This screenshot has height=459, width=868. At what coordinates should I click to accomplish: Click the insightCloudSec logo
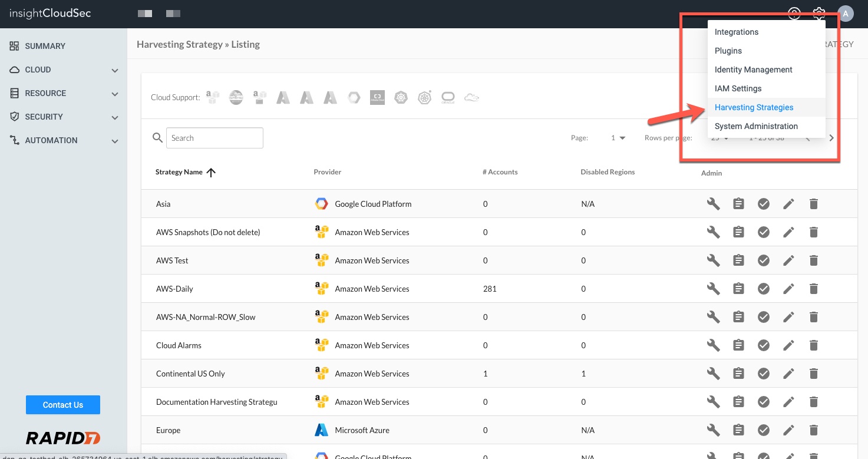coord(50,13)
